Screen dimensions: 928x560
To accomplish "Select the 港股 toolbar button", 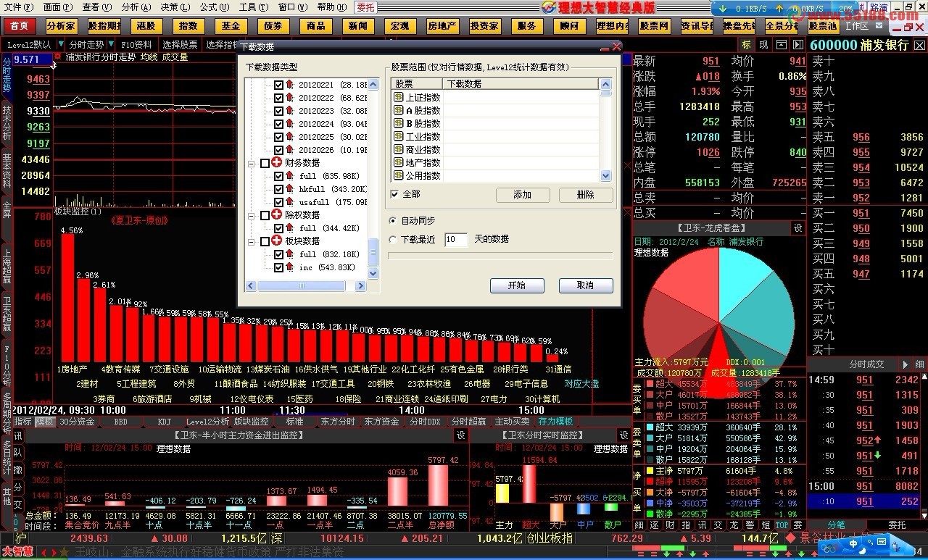I will (x=146, y=26).
